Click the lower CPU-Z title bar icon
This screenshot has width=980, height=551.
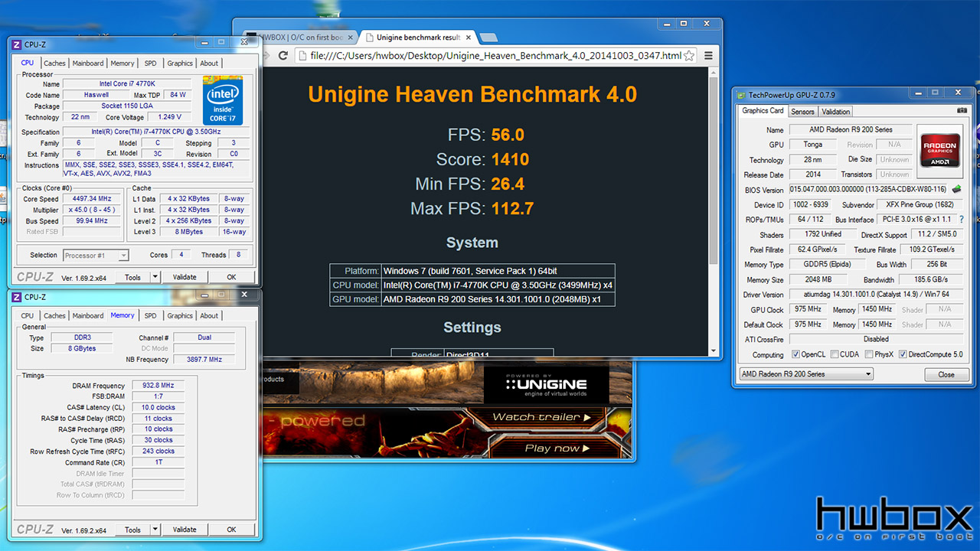pos(17,297)
